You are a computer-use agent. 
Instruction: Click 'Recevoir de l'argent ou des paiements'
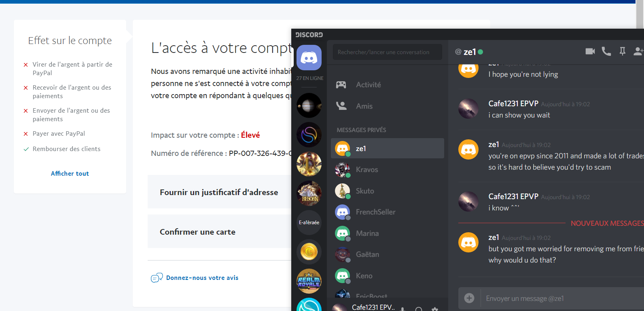coord(72,92)
